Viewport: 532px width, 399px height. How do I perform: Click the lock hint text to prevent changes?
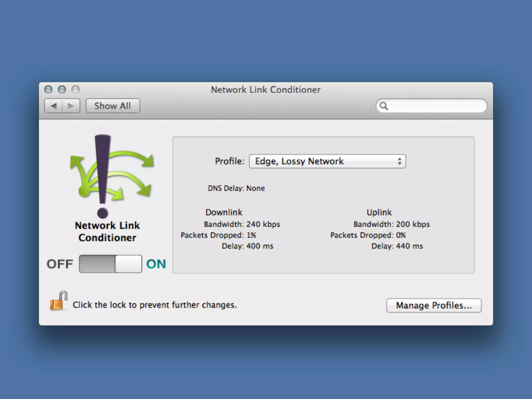click(x=155, y=305)
